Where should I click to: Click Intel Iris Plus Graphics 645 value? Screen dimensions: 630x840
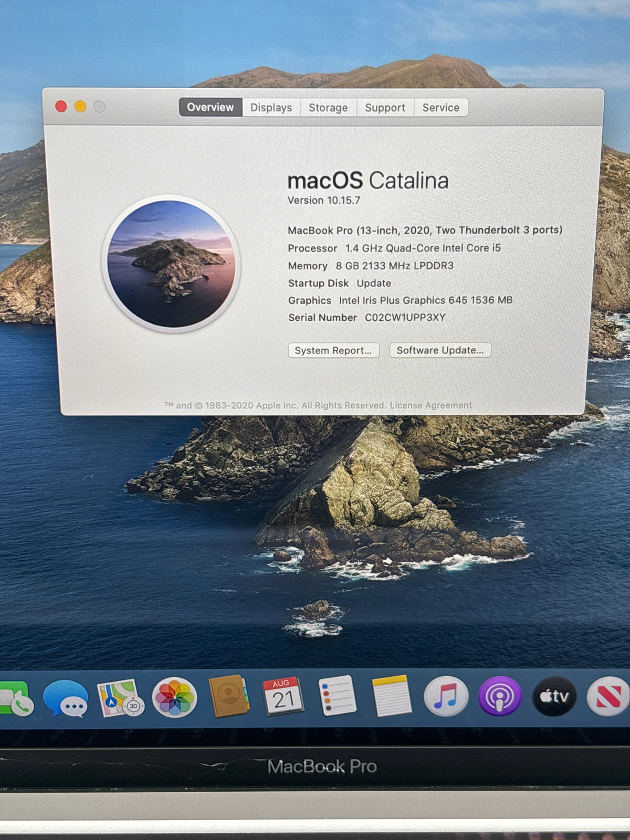point(425,300)
